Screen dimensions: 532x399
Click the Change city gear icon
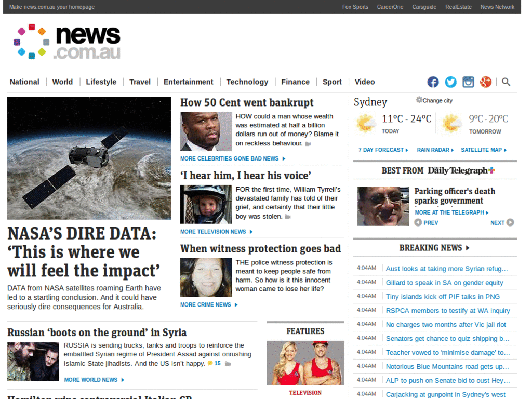point(419,100)
